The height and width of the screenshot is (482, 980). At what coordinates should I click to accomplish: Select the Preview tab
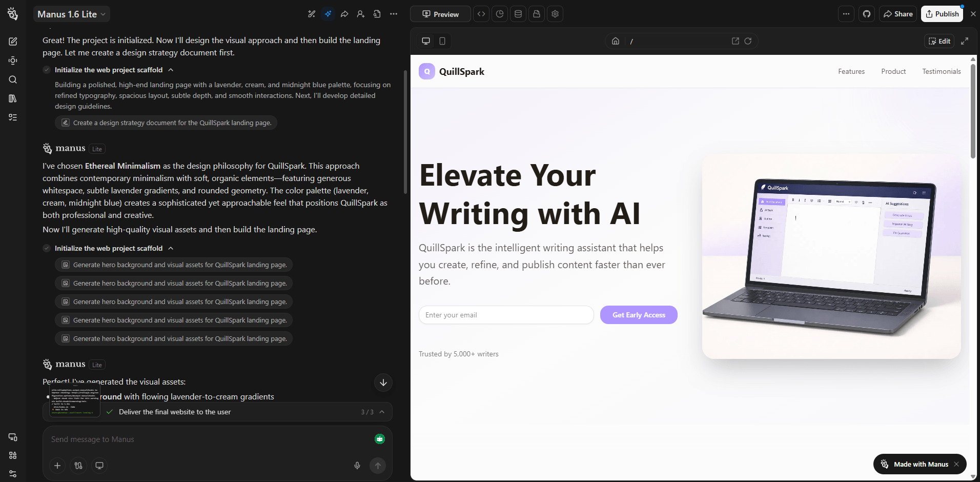click(x=440, y=14)
